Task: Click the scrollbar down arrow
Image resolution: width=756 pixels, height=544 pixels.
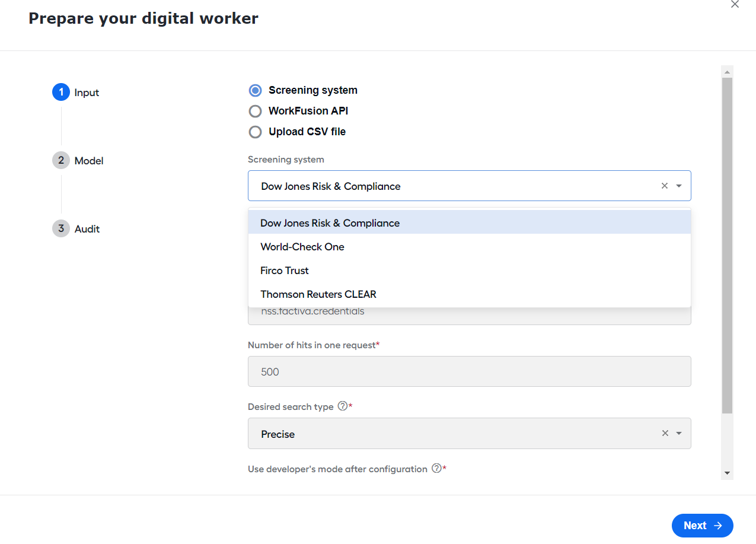Action: coord(727,473)
